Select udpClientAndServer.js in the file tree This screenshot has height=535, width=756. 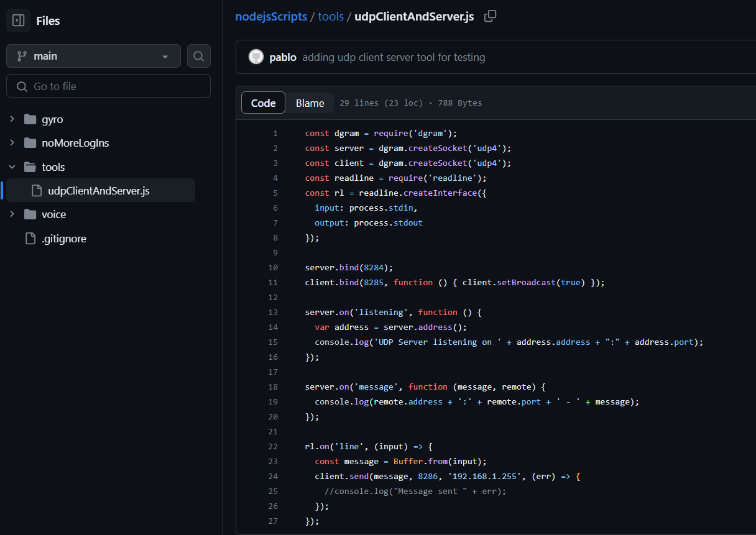click(98, 191)
